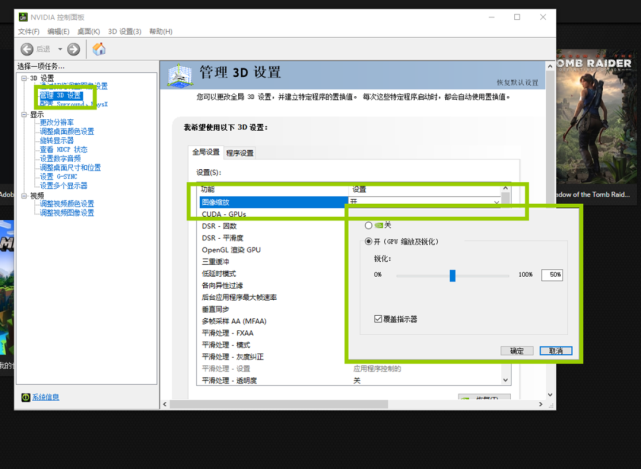Image resolution: width=641 pixels, height=469 pixels.
Task: Open 旋转显示器 in the task tree
Action: click(x=57, y=140)
